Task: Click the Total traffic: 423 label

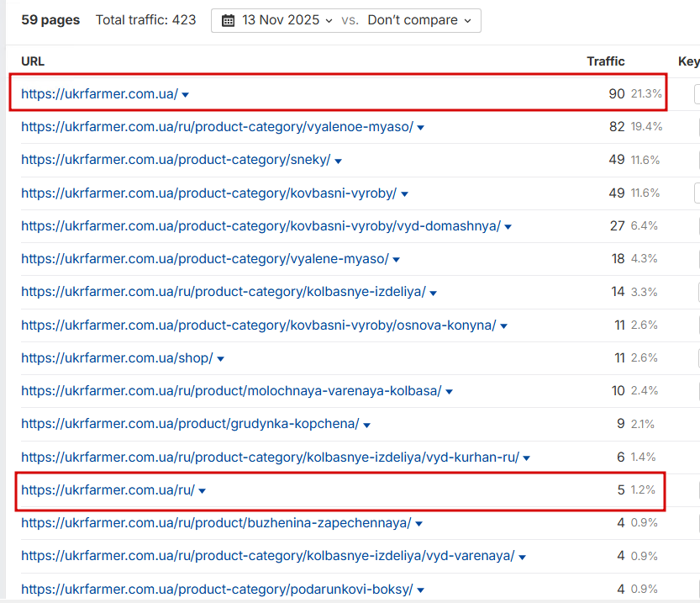Action: tap(145, 20)
